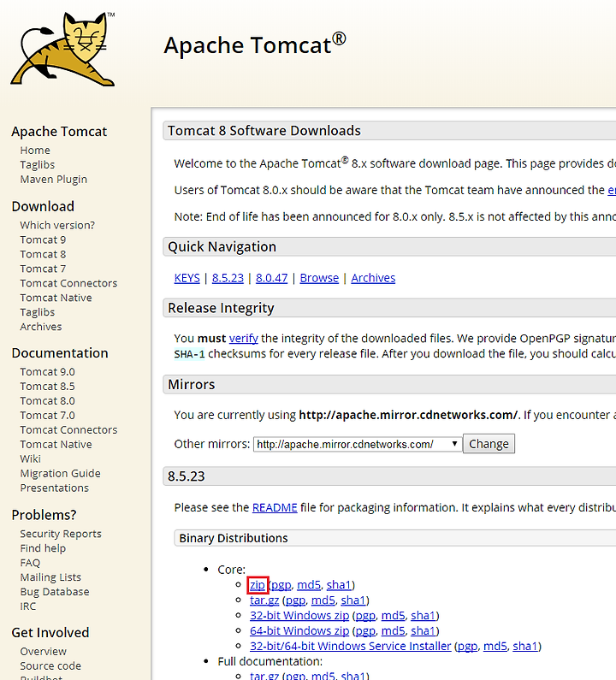Click sha1 link beside Core zip
Viewport: 616px width, 680px height.
[x=339, y=585]
